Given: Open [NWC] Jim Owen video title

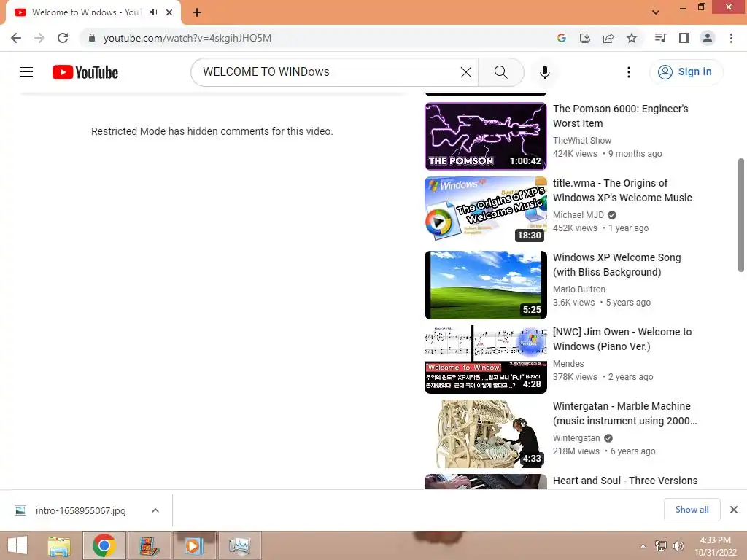Looking at the screenshot, I should (x=622, y=338).
